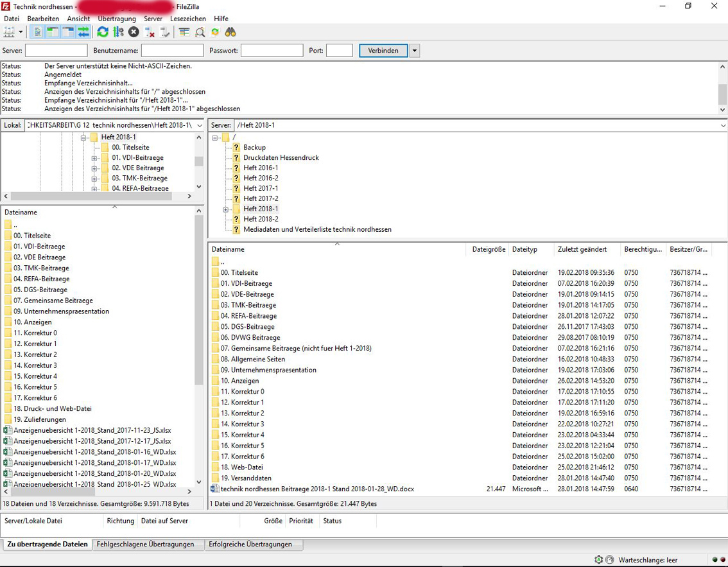The width and height of the screenshot is (728, 567).
Task: Collapse the remote root "/" tree node
Action: [215, 138]
